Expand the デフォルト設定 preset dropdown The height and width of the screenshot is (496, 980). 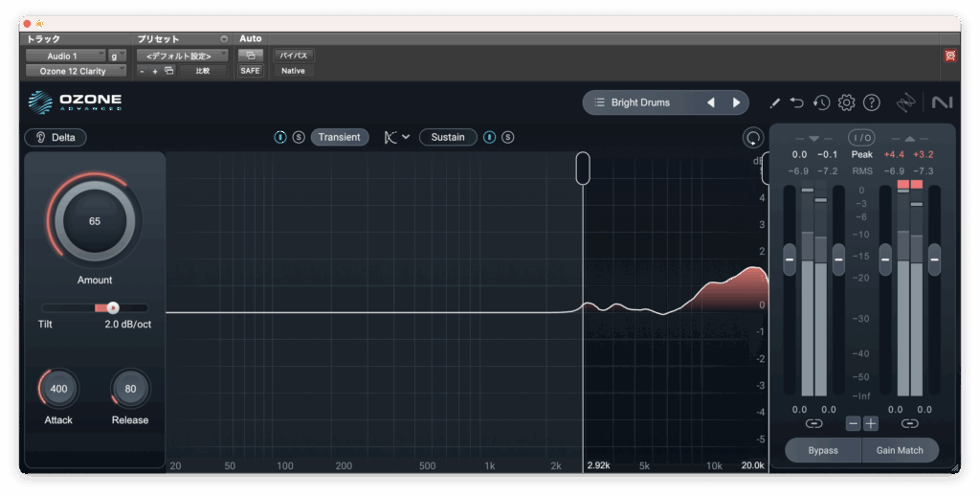tap(181, 56)
